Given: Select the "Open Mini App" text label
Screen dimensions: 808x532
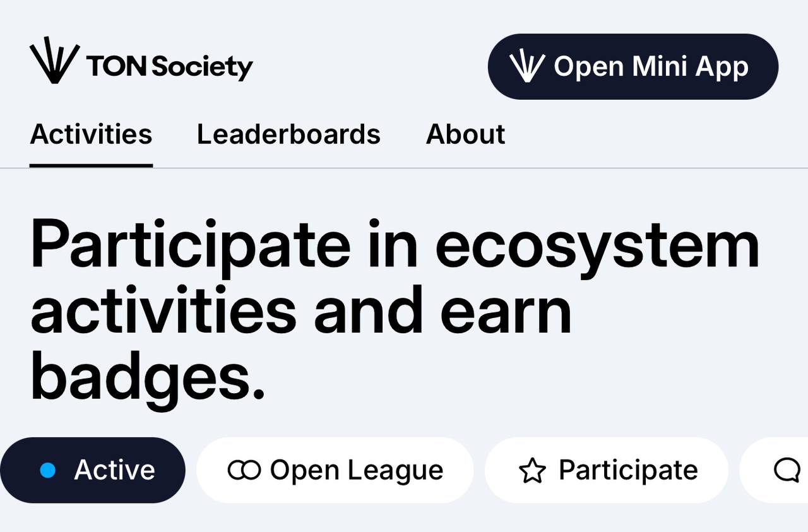Looking at the screenshot, I should click(651, 67).
